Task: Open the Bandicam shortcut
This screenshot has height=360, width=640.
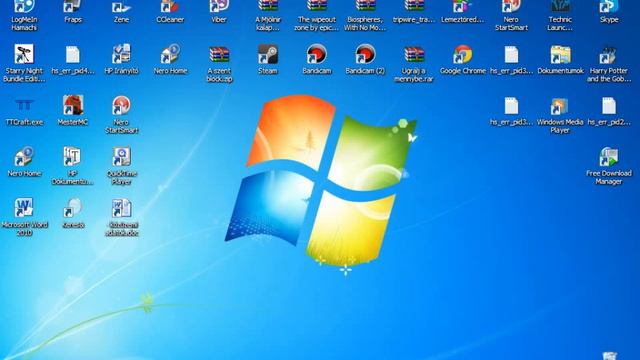Action: 316,59
